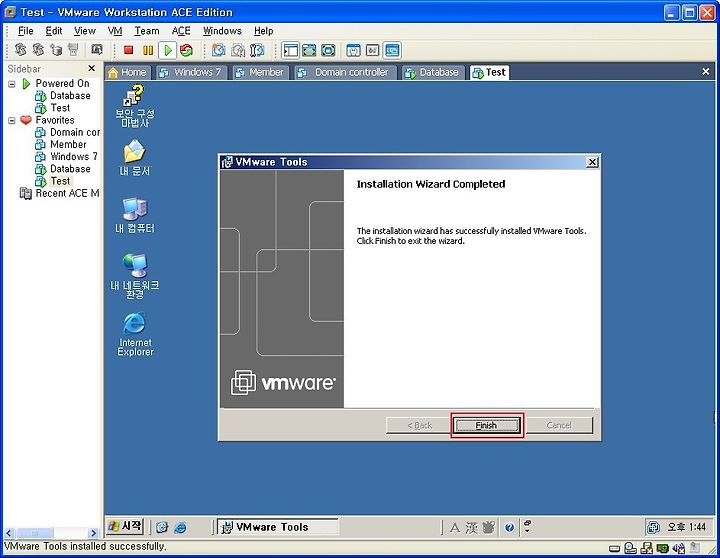Select the My Computer desktop icon
This screenshot has height=558, width=720.
point(135,215)
